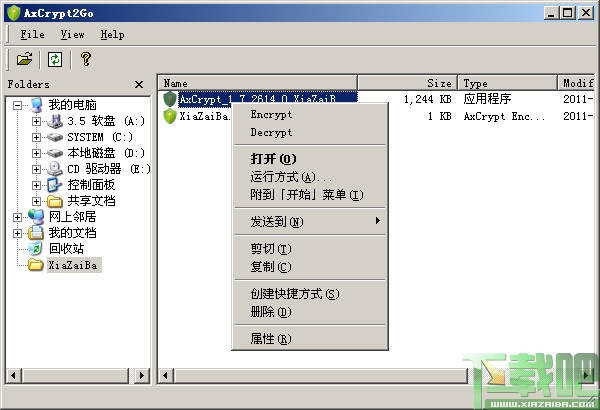Expand the 我的文档 node
Viewport: 600px width, 410px height.
(x=17, y=233)
